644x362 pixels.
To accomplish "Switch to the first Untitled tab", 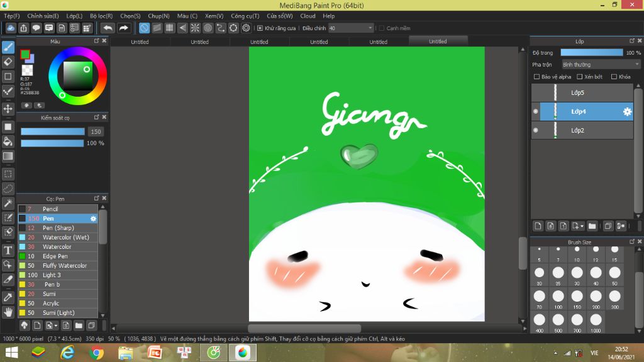I will [140, 42].
